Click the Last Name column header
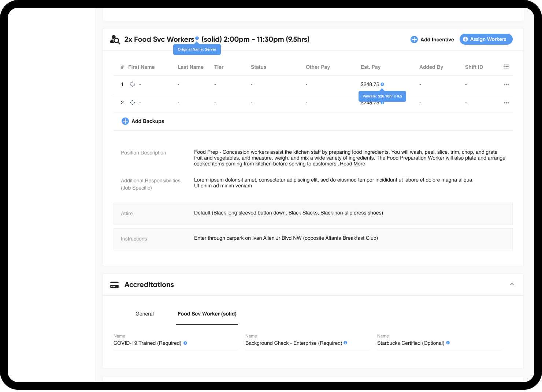 pyautogui.click(x=190, y=67)
